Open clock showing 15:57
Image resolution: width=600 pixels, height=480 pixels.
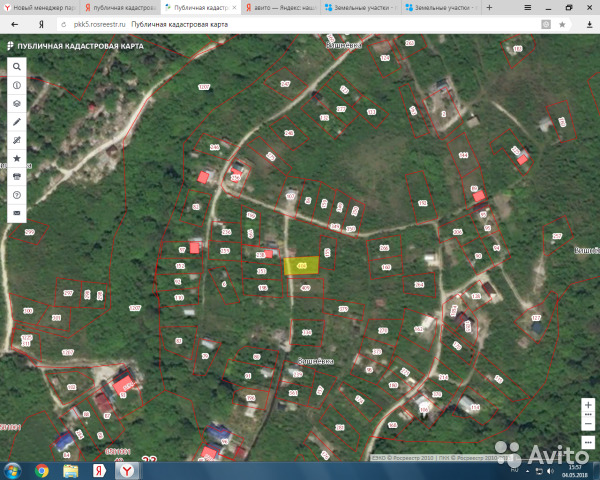click(576, 471)
